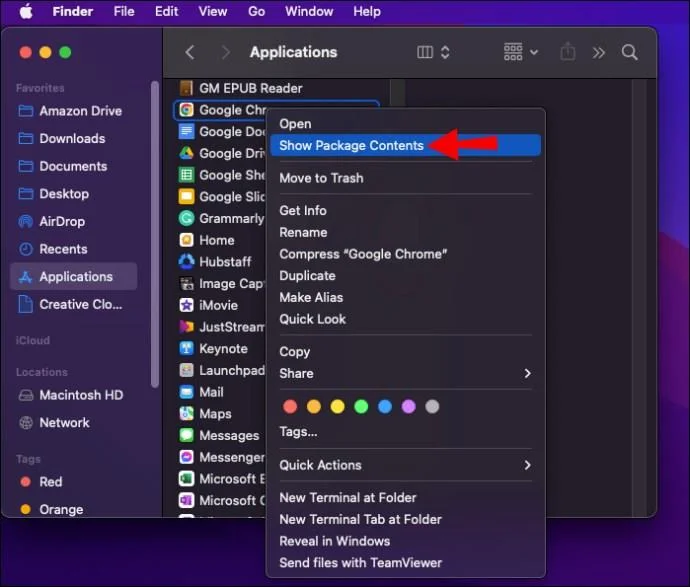Open the Help menu
This screenshot has height=587, width=690.
pyautogui.click(x=367, y=11)
